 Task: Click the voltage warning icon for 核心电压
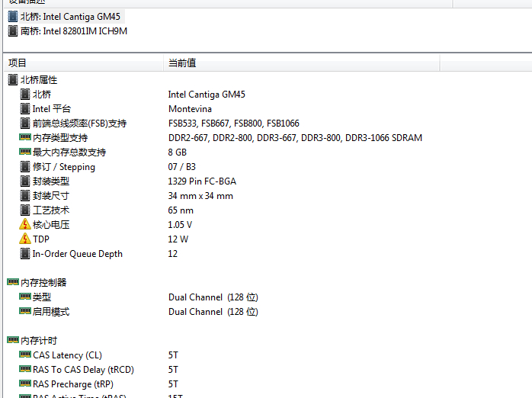(24, 224)
